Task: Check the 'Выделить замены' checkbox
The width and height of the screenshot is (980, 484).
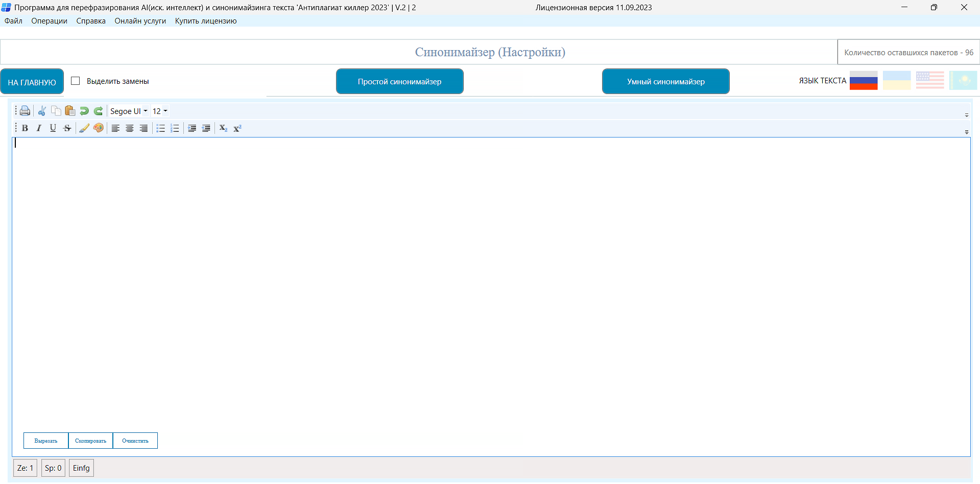Action: 76,81
